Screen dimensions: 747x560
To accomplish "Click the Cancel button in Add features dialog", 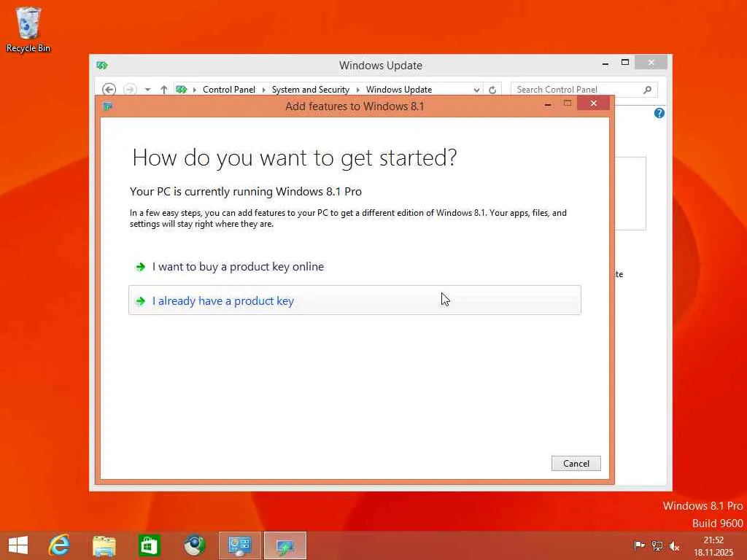I will (576, 463).
